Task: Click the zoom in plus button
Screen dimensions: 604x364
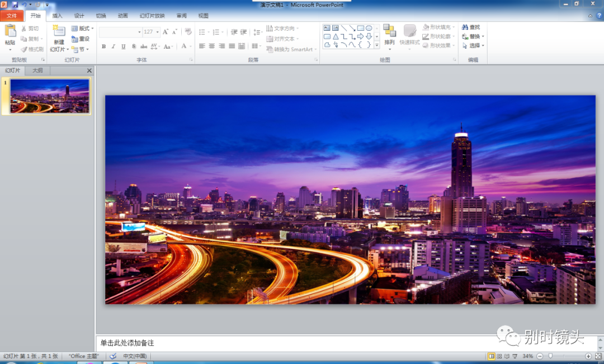Action: 588,356
